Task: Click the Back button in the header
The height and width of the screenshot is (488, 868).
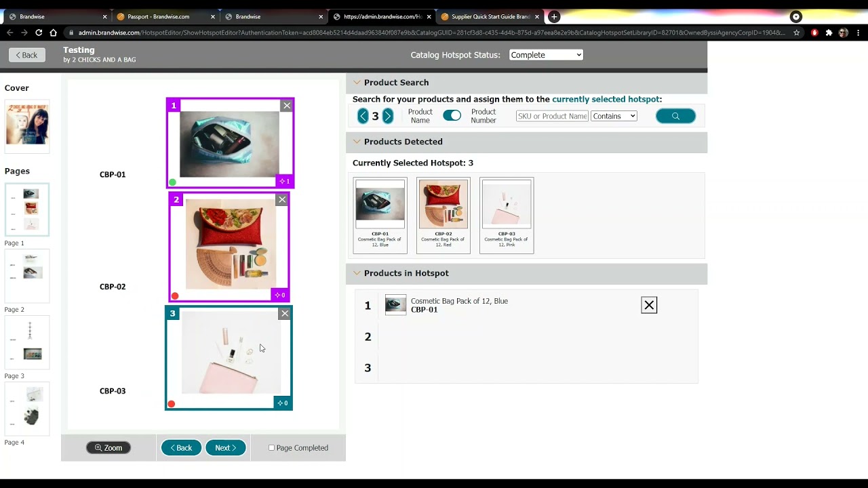Action: click(27, 55)
